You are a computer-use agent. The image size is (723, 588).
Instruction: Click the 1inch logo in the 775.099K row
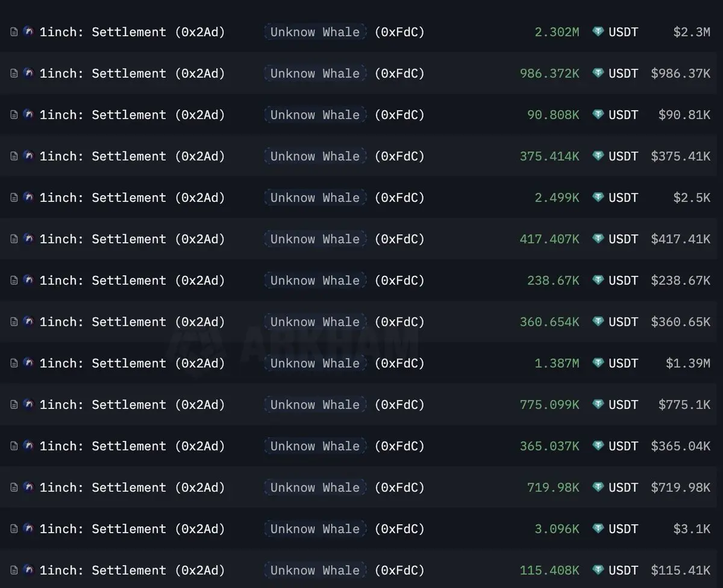coord(28,404)
